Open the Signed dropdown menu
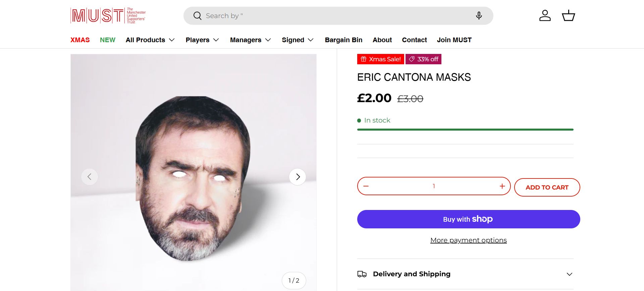Screen dimensions: 644x291 tap(298, 40)
